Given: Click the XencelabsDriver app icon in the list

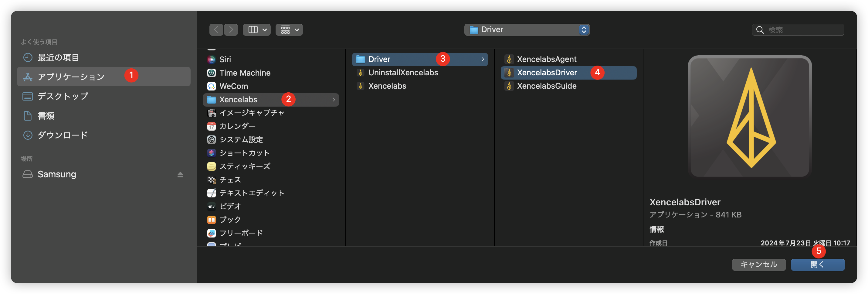Looking at the screenshot, I should (x=509, y=73).
